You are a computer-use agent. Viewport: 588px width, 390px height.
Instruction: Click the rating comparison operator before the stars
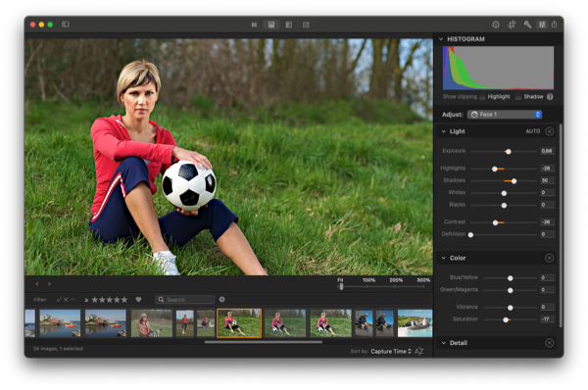(x=86, y=300)
